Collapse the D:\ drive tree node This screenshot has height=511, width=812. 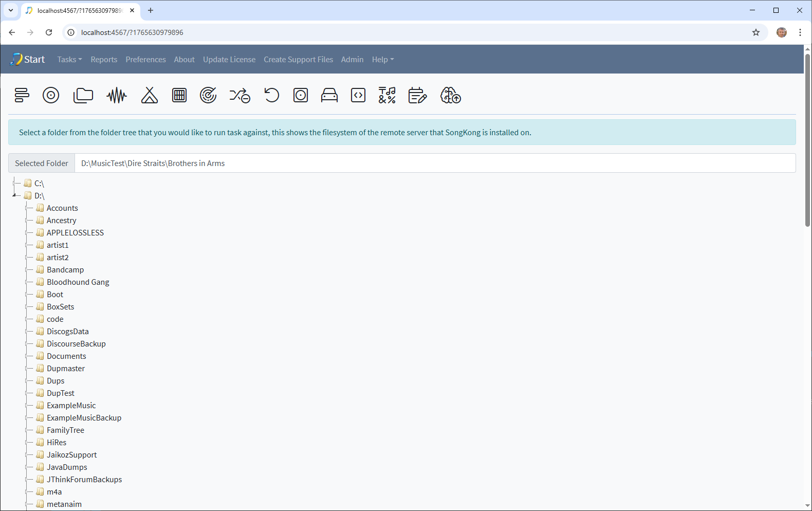coord(14,195)
